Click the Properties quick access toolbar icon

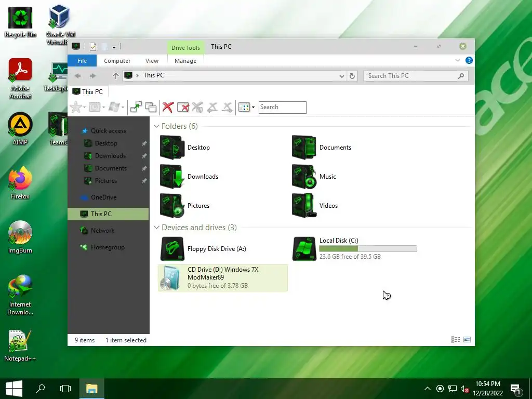92,46
